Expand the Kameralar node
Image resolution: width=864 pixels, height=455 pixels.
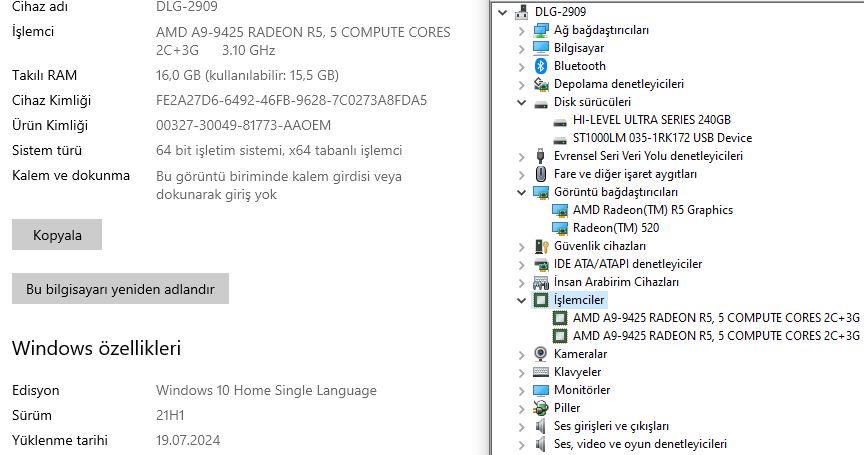pos(522,354)
